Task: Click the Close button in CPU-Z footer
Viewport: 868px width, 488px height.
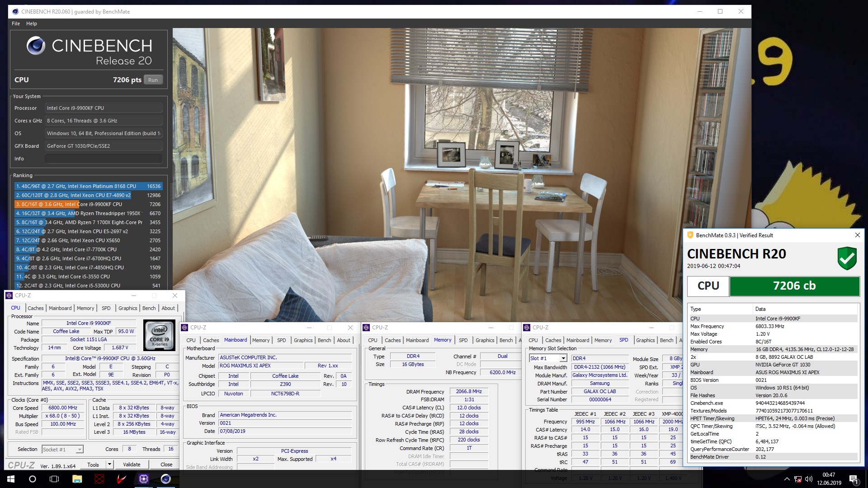Action: 166,465
